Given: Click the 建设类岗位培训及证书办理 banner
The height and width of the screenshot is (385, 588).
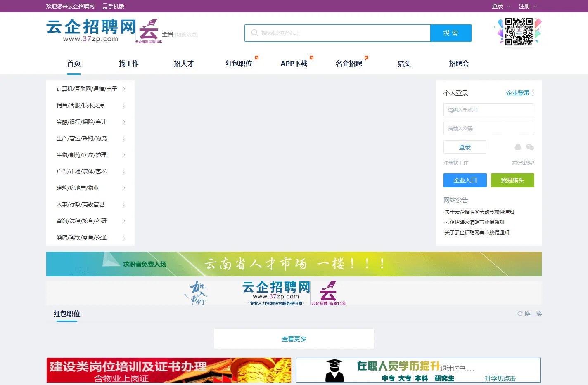Looking at the screenshot, I should [169, 370].
